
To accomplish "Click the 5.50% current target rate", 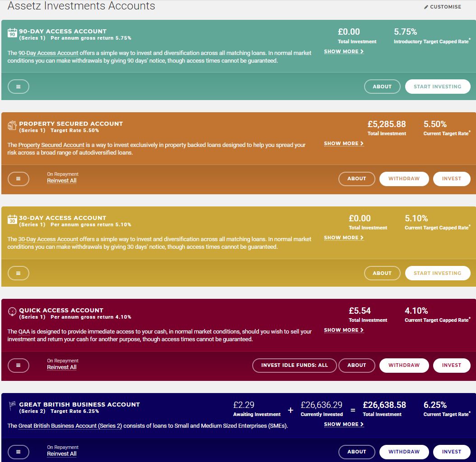I will click(x=435, y=124).
